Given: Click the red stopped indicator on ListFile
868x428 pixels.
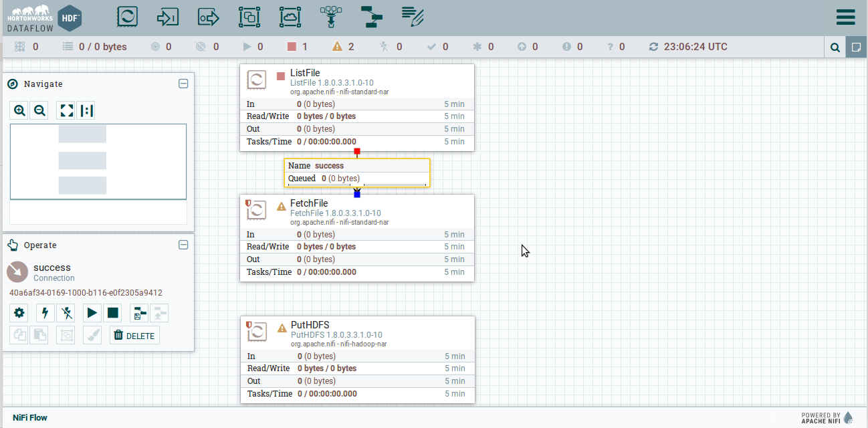Looking at the screenshot, I should click(281, 76).
